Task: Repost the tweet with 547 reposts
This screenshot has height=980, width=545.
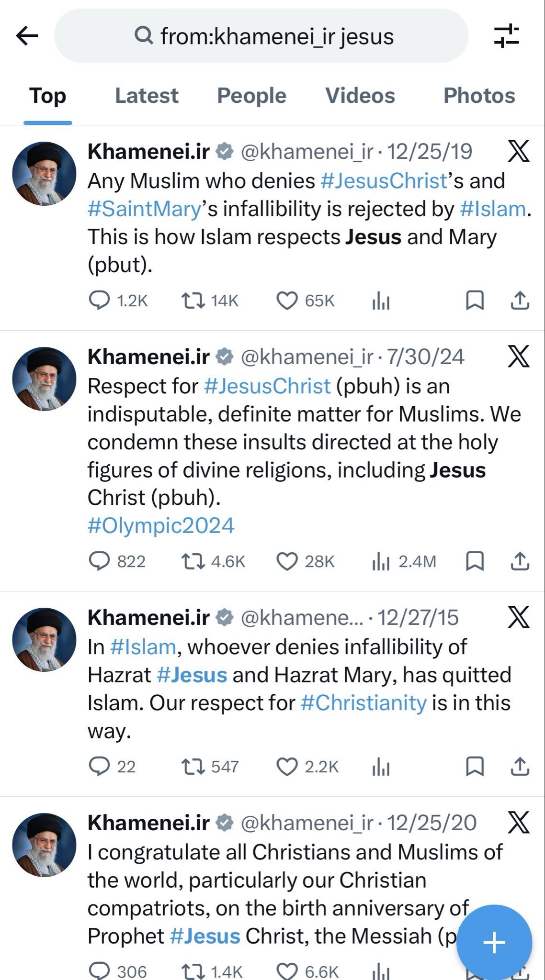Action: pos(193,767)
